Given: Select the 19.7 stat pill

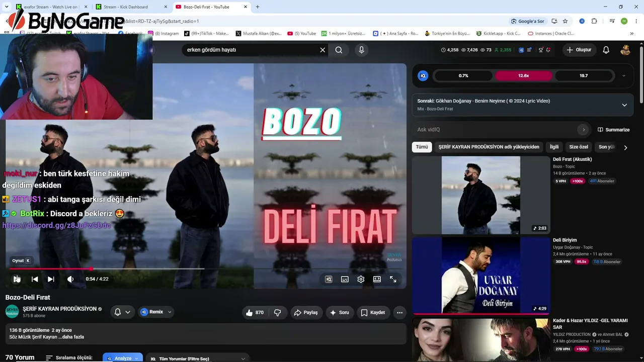Looking at the screenshot, I should 584,75.
